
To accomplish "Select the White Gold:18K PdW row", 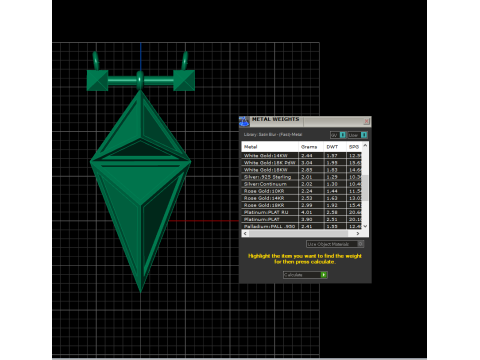I will coord(302,163).
